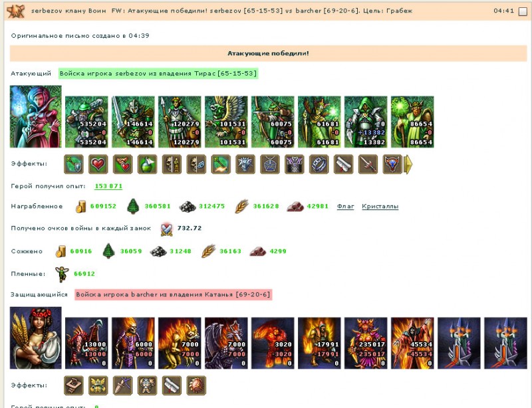Click the defender crown banner effect icon

tap(98, 385)
